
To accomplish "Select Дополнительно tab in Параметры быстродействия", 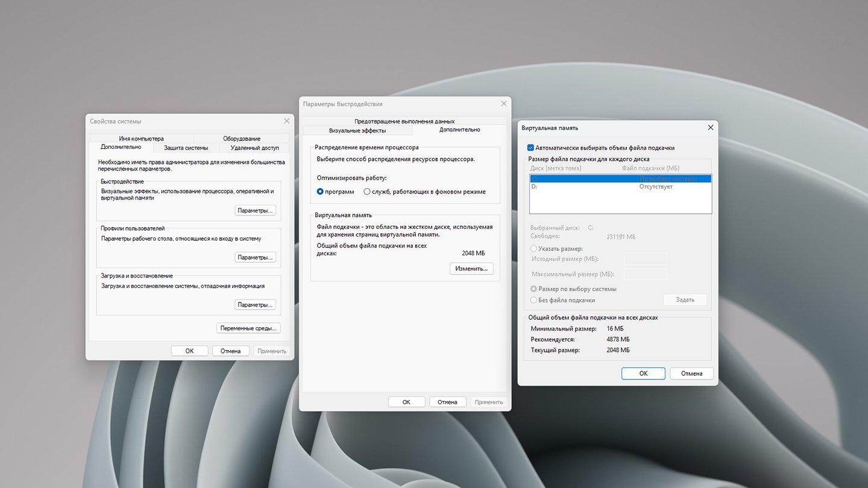I will coord(460,130).
